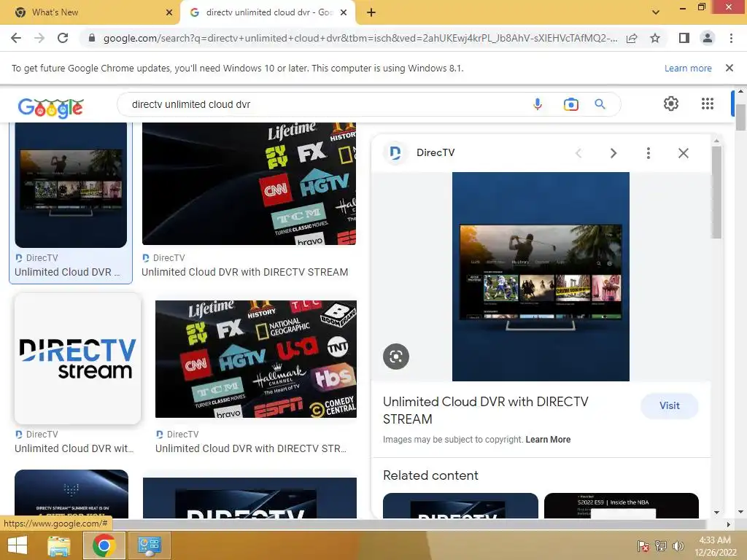Close the What's New tab
Viewport: 747px width, 560px height.
point(169,12)
